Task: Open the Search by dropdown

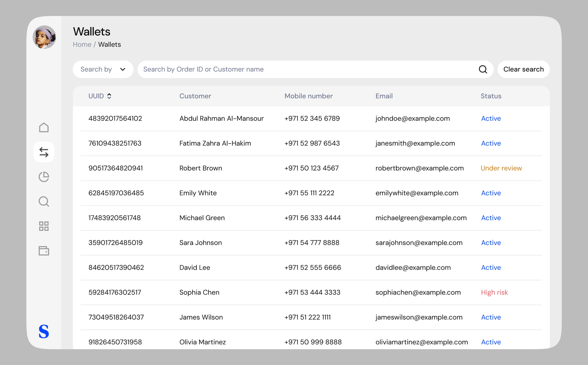Action: tap(103, 70)
